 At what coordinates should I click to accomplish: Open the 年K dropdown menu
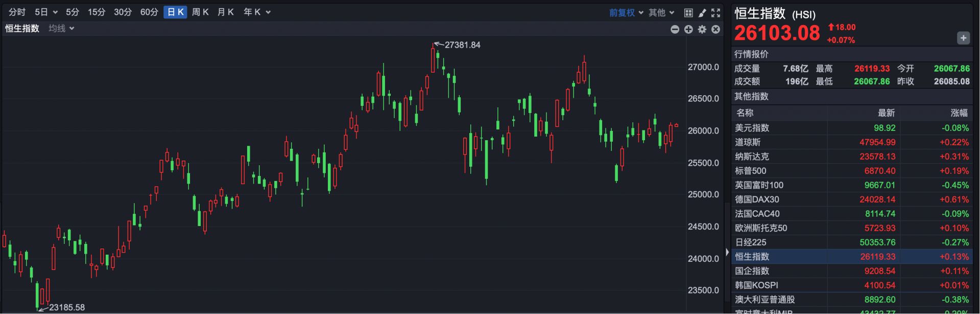coord(257,12)
